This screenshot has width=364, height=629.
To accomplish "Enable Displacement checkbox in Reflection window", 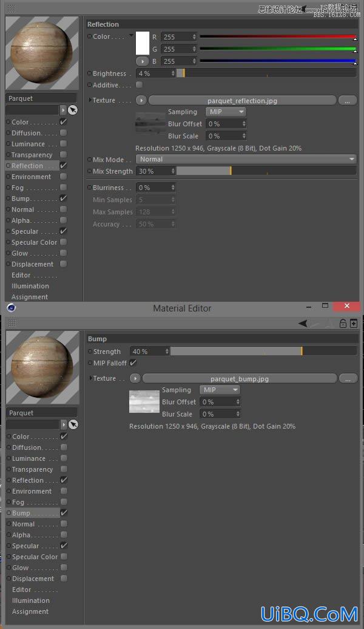I will click(63, 264).
